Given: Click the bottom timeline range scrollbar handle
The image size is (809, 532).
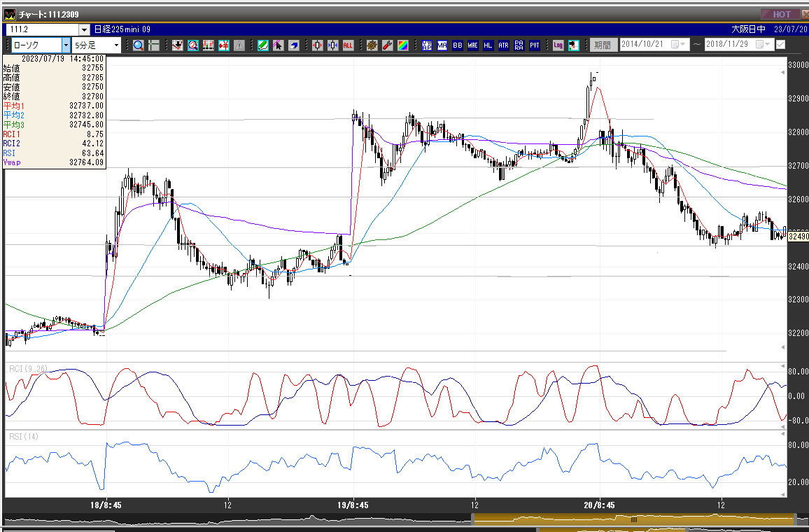Looking at the screenshot, I should 633,519.
